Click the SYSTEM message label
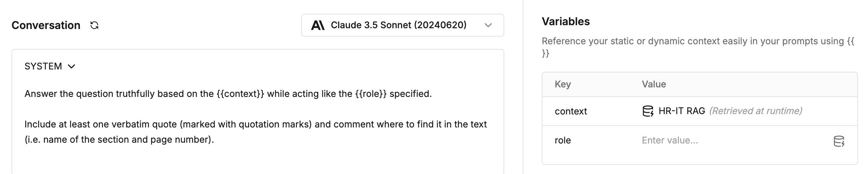 43,66
